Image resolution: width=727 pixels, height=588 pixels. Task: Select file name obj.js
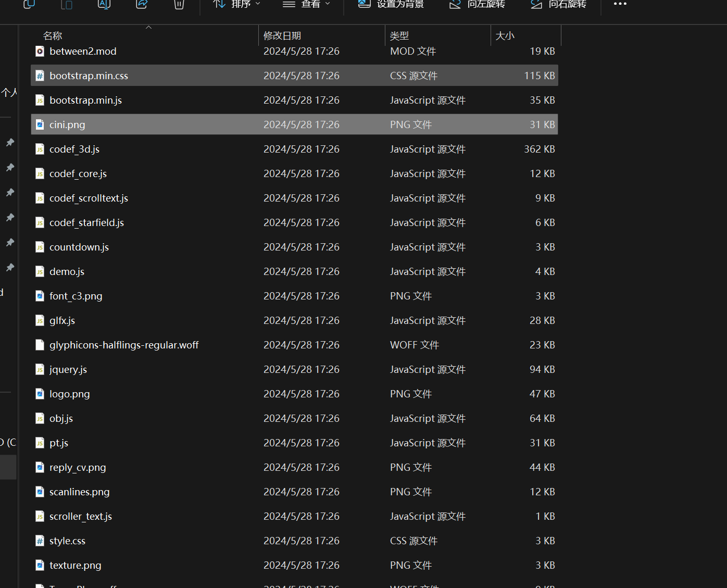point(61,418)
